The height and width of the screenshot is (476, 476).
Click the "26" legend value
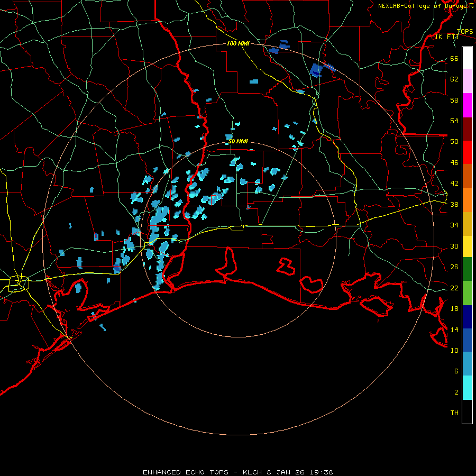tap(454, 267)
